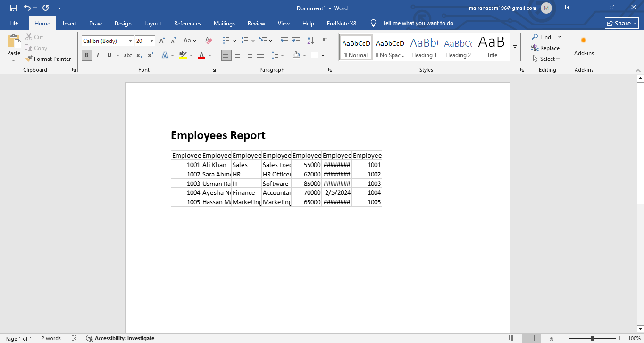Apply borders to the selection
Screen dimensions: 644x343
(x=315, y=55)
